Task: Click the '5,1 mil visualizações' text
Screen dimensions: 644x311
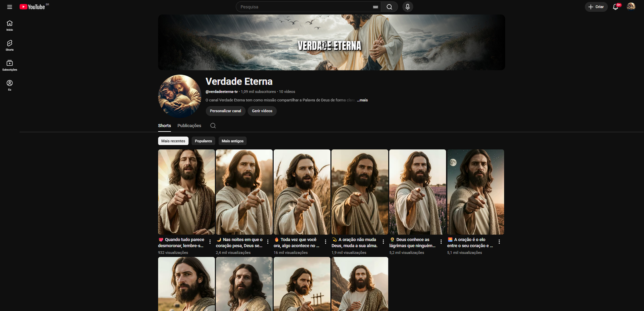Action: tap(464, 253)
